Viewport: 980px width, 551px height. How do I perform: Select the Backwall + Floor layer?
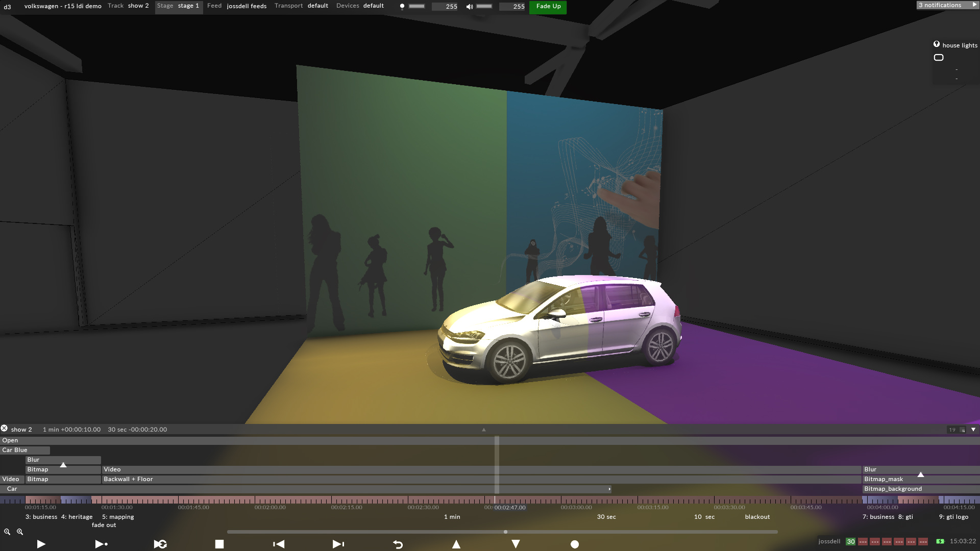point(482,479)
